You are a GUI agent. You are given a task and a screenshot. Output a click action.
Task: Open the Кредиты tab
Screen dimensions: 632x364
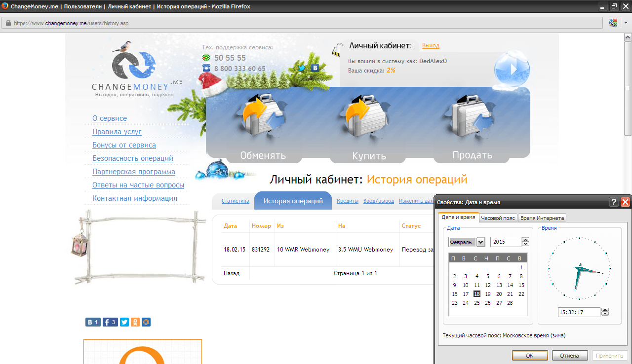click(348, 201)
